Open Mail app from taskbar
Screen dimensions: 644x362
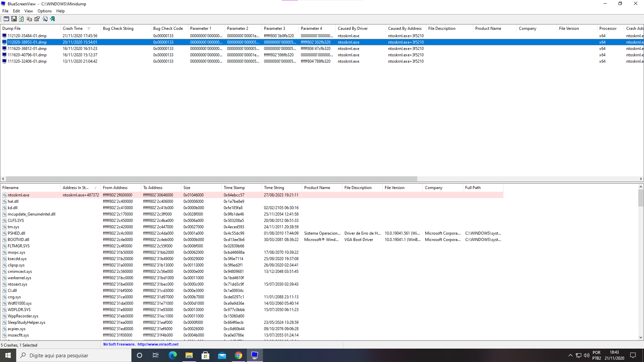coord(222,355)
